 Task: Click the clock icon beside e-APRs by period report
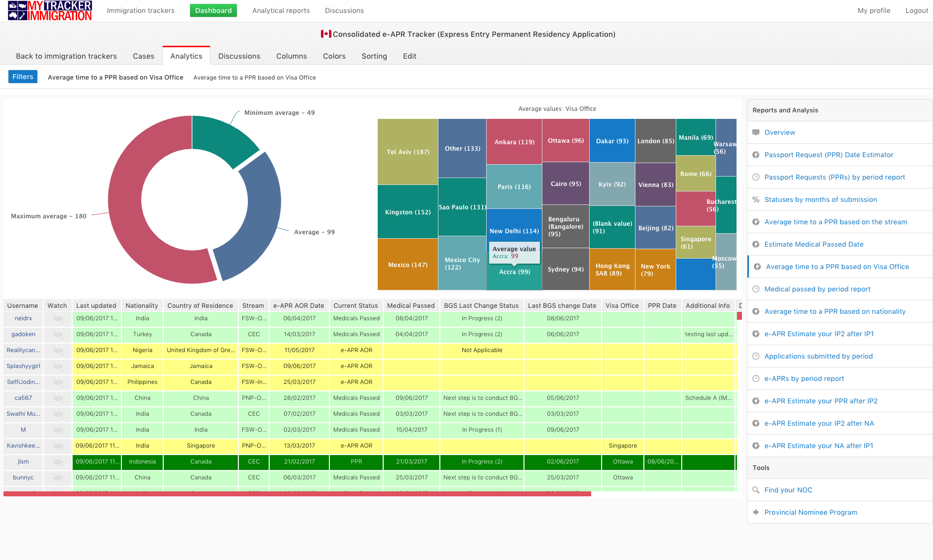[756, 378]
